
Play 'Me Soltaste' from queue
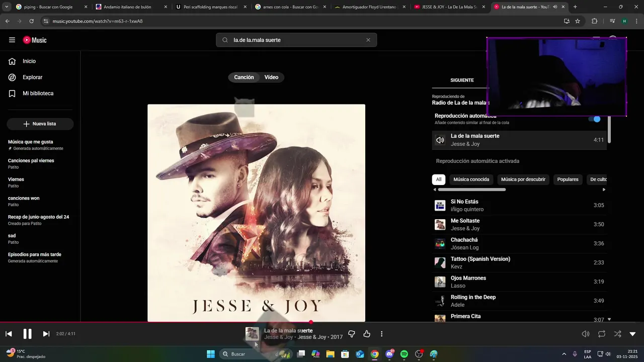[519, 225]
